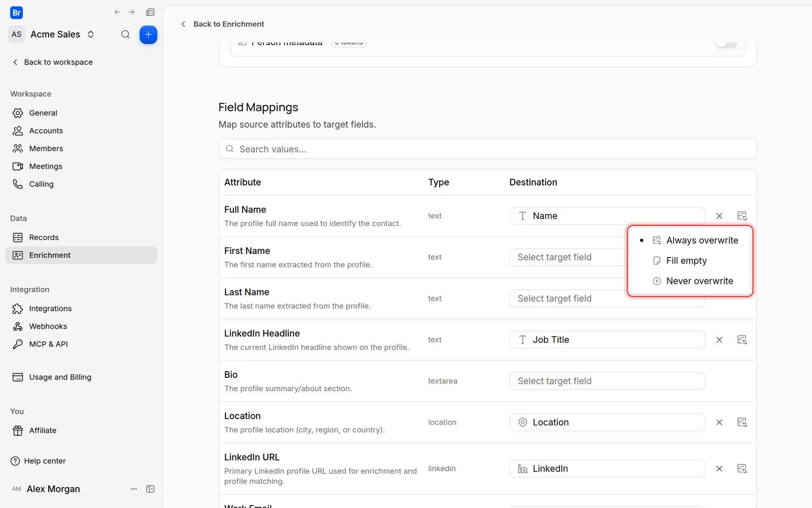Open the First Name target field dropdown
Image resolution: width=812 pixels, height=508 pixels.
tap(568, 257)
